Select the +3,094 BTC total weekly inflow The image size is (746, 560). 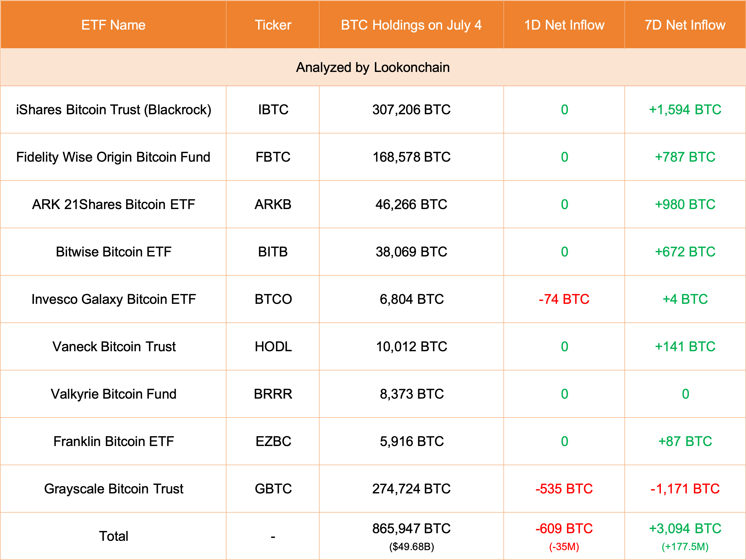tap(685, 529)
